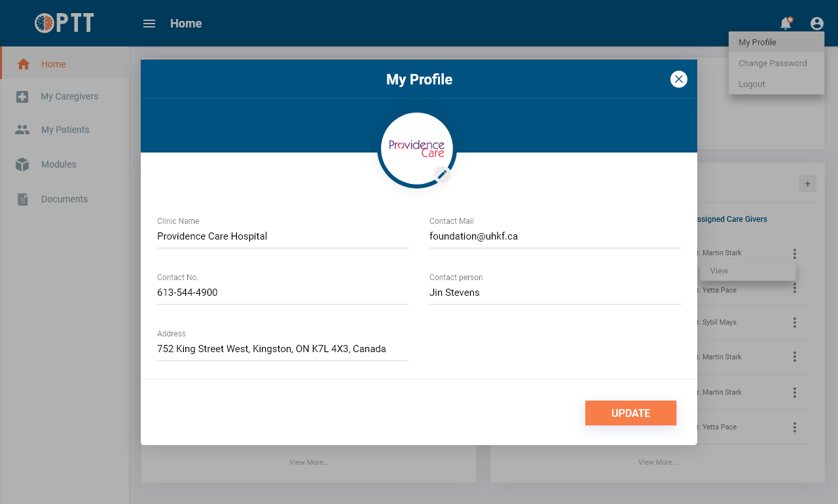Click the OPTT logo
The height and width of the screenshot is (504, 838).
click(x=64, y=24)
